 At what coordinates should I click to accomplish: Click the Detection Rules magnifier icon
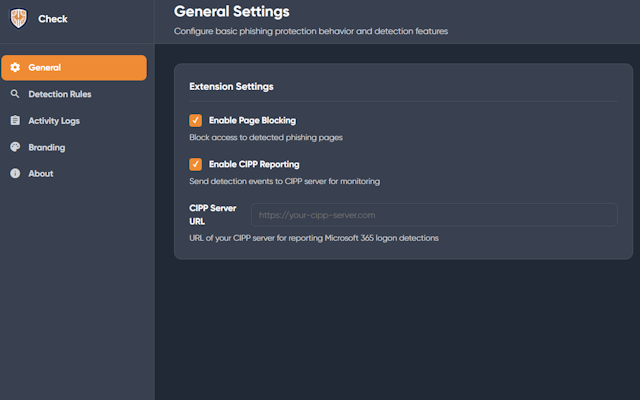[x=15, y=94]
